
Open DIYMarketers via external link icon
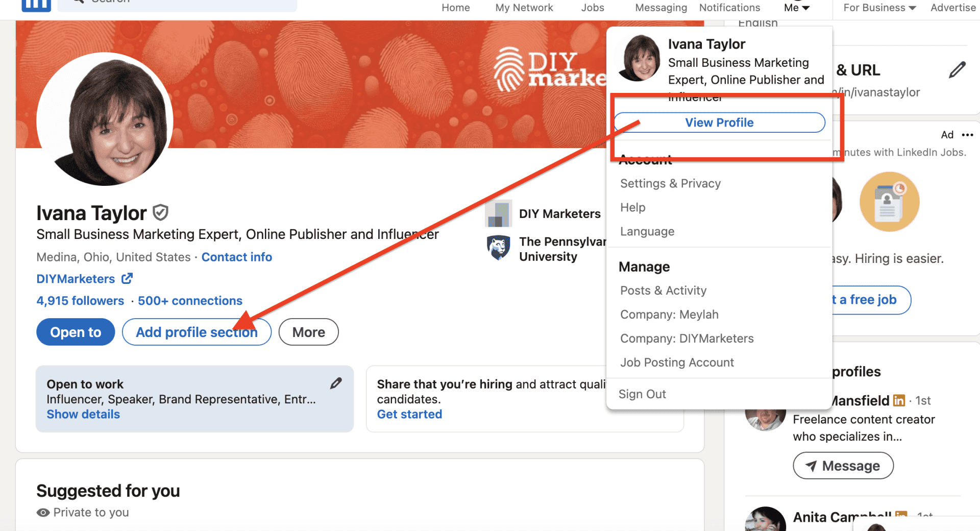pos(128,279)
